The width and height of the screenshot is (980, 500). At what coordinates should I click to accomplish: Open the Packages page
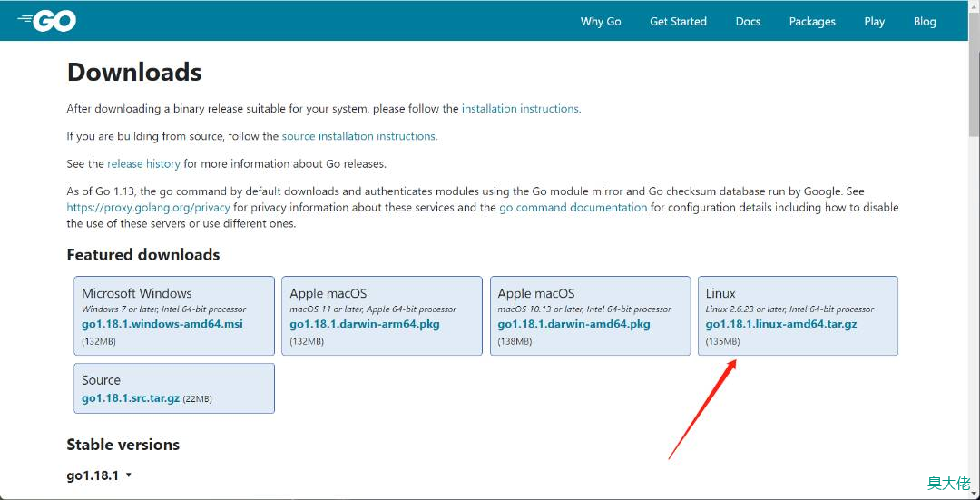tap(812, 21)
